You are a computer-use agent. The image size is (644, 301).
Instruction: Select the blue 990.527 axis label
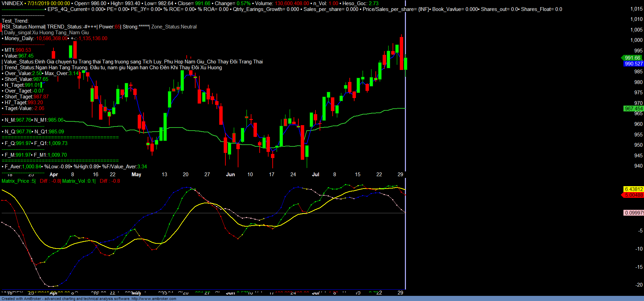[633, 64]
